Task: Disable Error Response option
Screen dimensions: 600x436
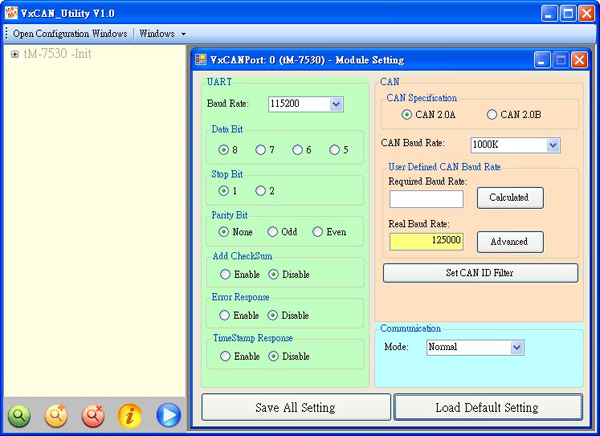Action: click(x=272, y=315)
